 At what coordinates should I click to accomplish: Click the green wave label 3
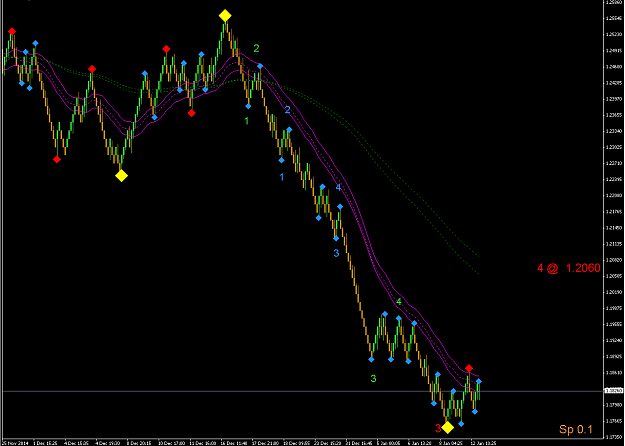coord(373,379)
